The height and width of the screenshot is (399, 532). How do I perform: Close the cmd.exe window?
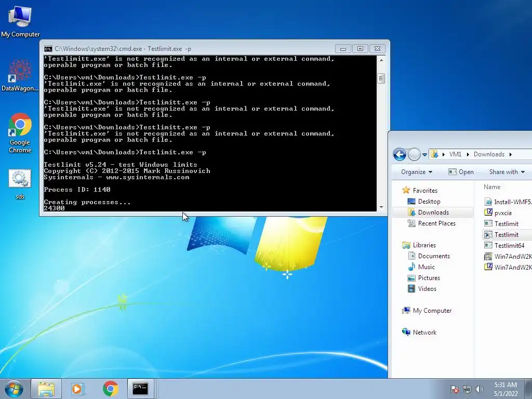(377, 49)
